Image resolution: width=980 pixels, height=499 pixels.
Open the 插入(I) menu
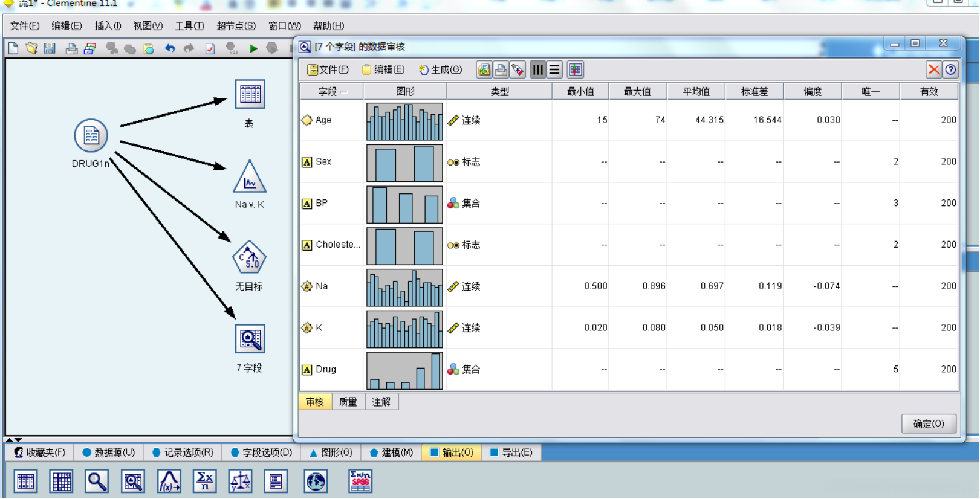tap(108, 26)
